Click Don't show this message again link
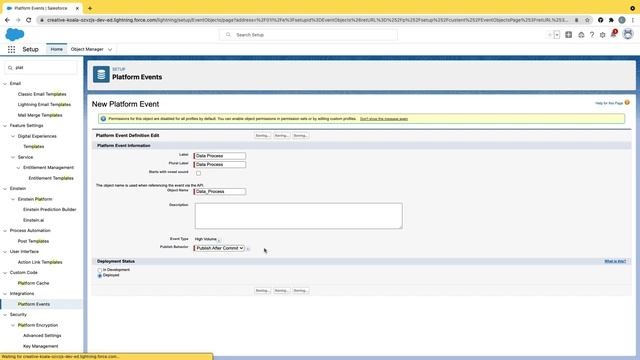Screen dimensions: 640x360 click(x=384, y=119)
